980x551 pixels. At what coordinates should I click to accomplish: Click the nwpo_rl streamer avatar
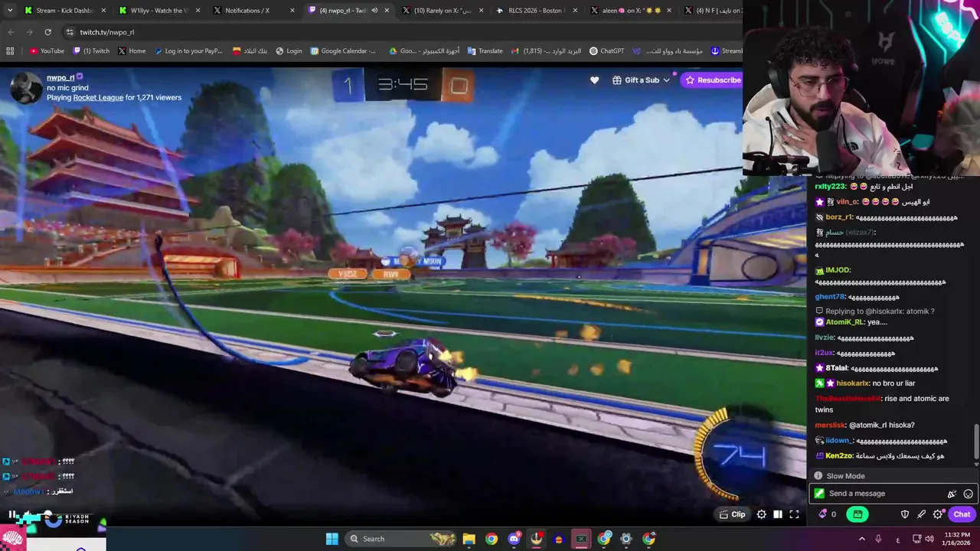point(25,87)
